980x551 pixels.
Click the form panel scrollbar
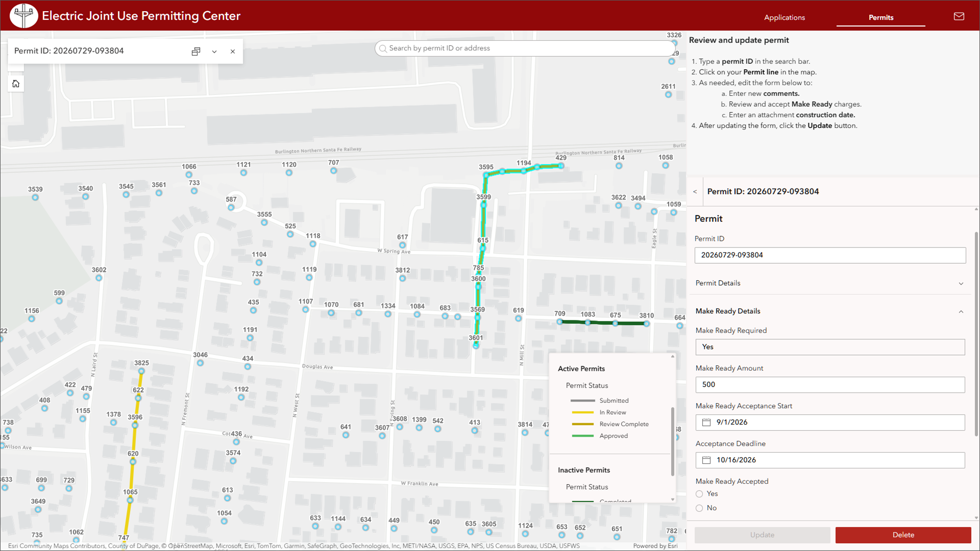point(976,334)
